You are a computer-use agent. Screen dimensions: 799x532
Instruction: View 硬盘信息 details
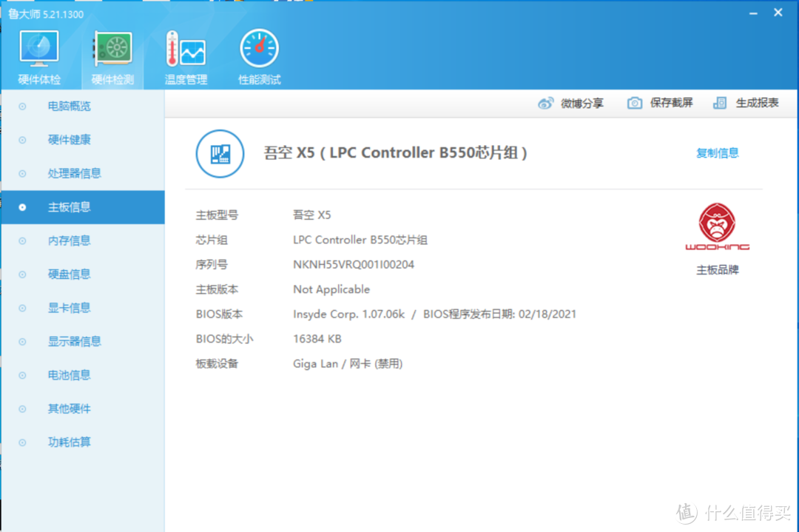point(70,274)
